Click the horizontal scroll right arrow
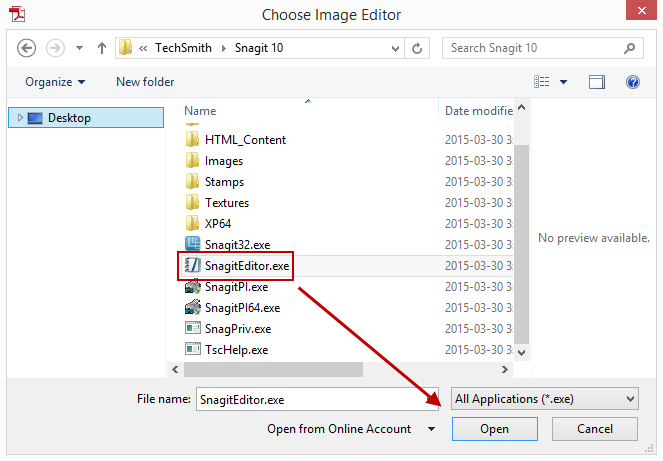663x461 pixels. click(x=504, y=369)
